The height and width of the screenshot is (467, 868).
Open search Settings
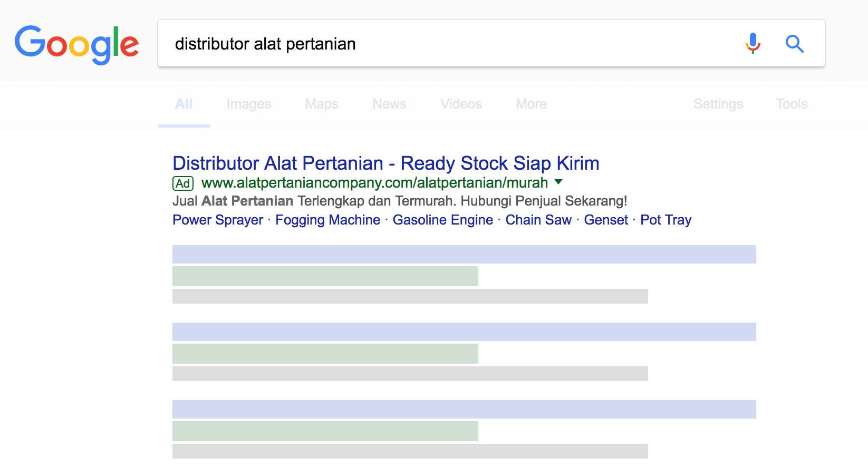click(718, 104)
